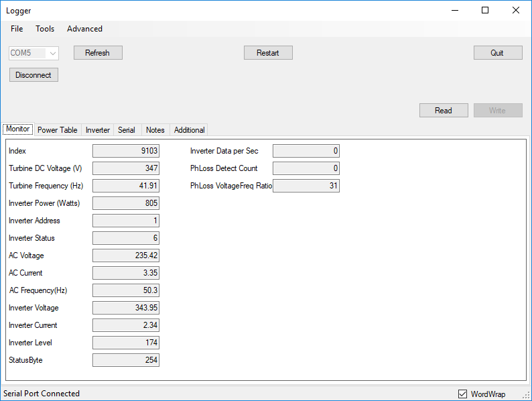Click the Inverter Data per Sec field
Image resolution: width=532 pixels, height=401 pixels.
306,151
